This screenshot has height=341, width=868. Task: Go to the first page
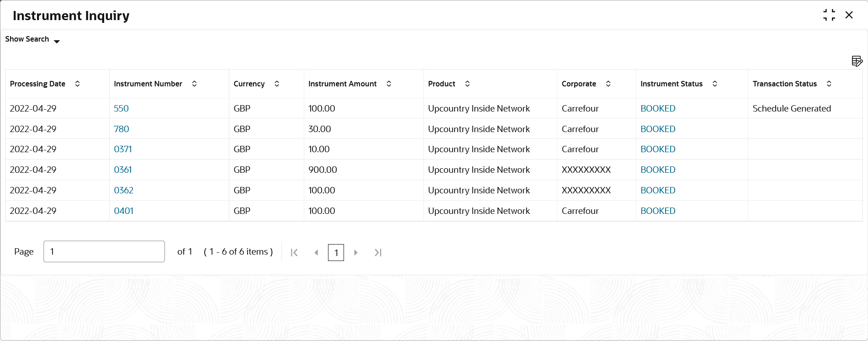(294, 252)
